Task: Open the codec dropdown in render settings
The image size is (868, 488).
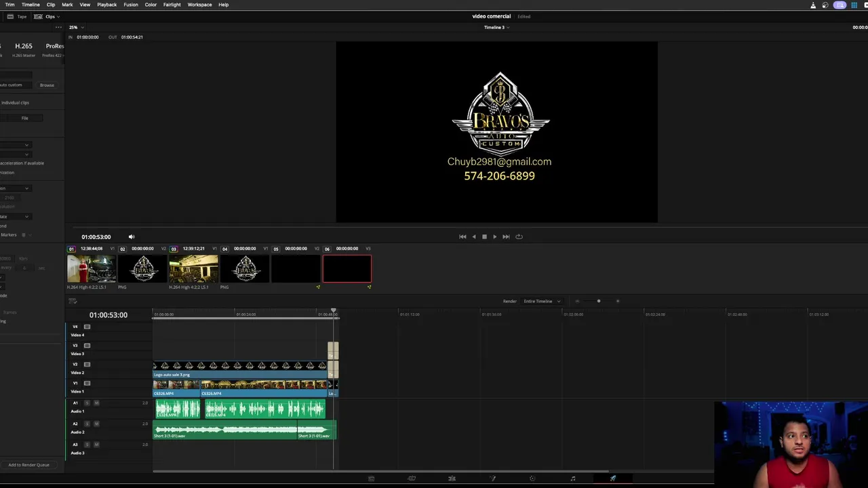Action: pos(15,154)
